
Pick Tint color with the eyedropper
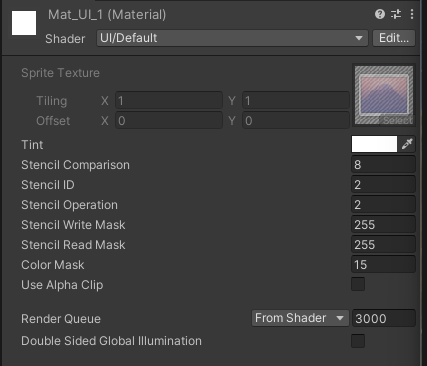pos(407,144)
